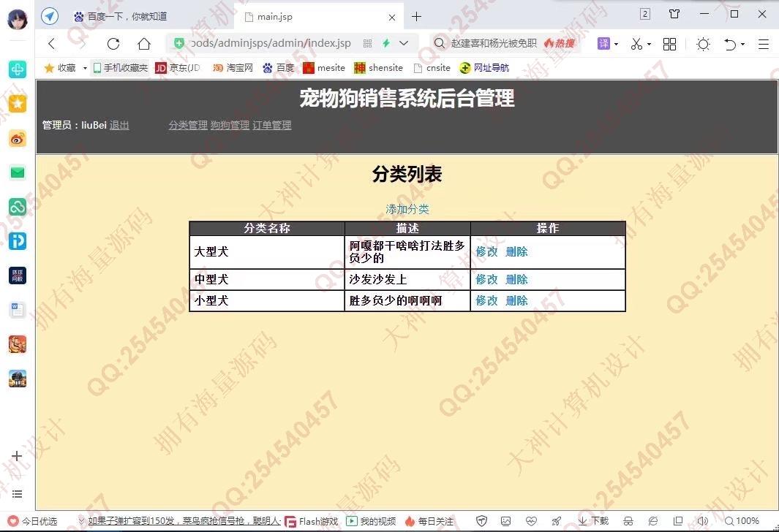779x532 pixels.
Task: Open the Weibo sidebar icon
Action: click(18, 138)
